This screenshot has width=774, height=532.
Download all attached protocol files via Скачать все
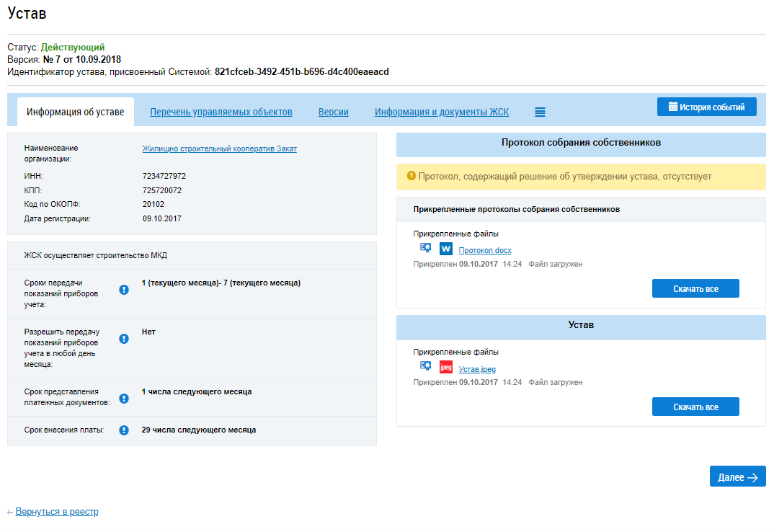(x=695, y=289)
